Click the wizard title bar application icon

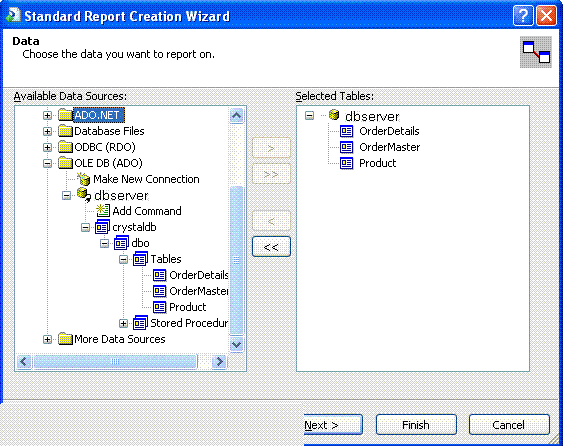[x=13, y=15]
